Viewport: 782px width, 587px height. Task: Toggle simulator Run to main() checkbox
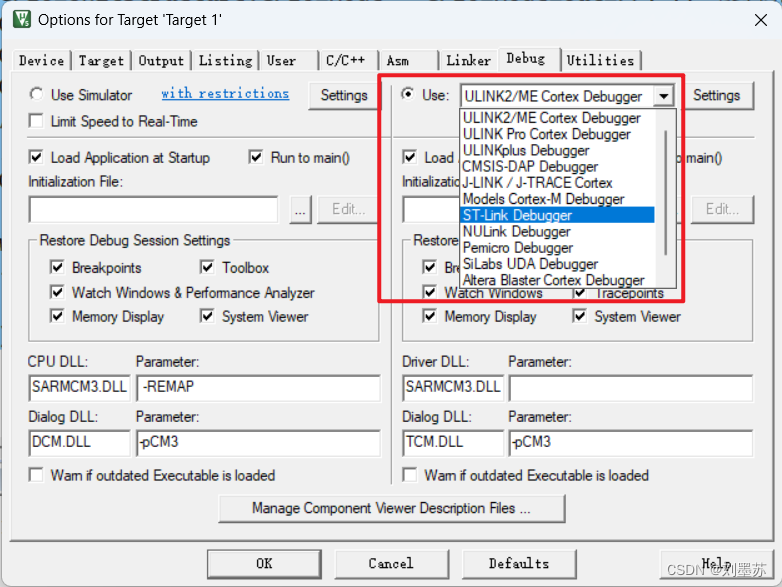point(256,158)
